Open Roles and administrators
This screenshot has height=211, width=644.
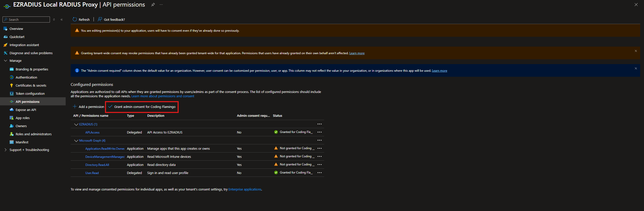33,134
